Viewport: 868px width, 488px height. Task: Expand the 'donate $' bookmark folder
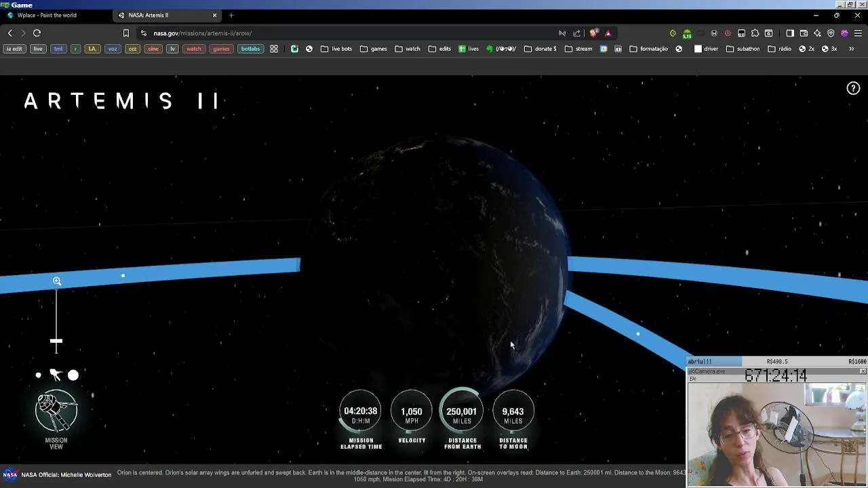(x=540, y=49)
